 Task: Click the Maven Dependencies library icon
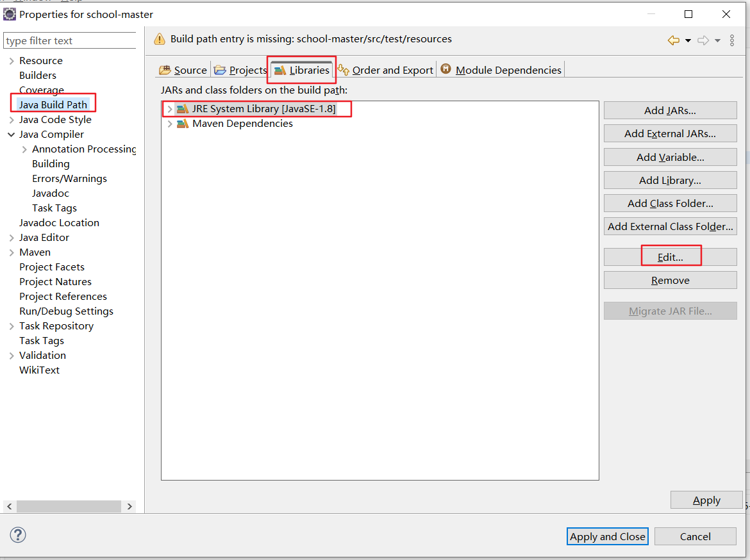(183, 124)
